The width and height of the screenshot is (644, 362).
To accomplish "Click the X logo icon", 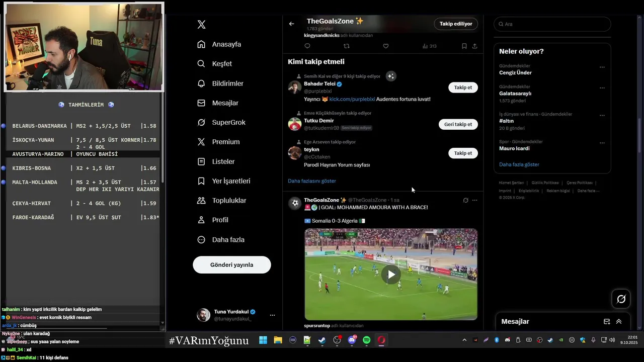I will point(201,25).
